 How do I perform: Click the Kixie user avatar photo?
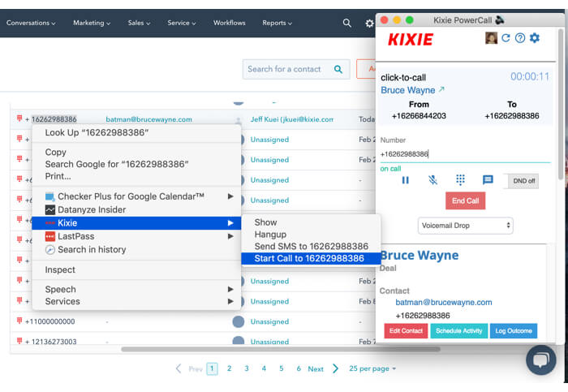coord(491,37)
